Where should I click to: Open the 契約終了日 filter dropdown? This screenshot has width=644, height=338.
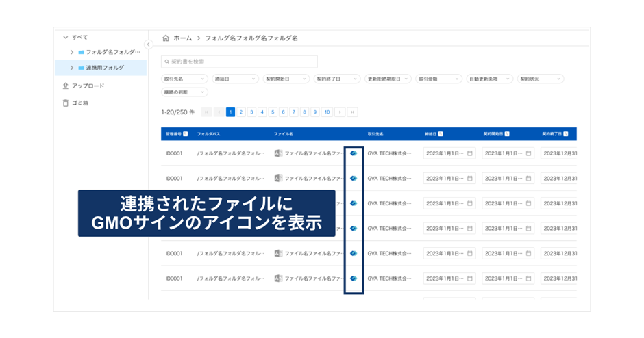[x=337, y=79]
